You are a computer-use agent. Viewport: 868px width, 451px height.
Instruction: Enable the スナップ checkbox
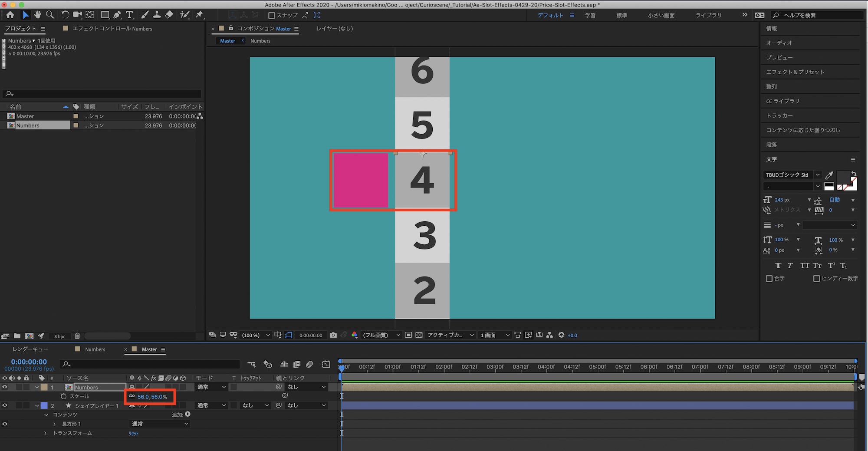point(272,15)
